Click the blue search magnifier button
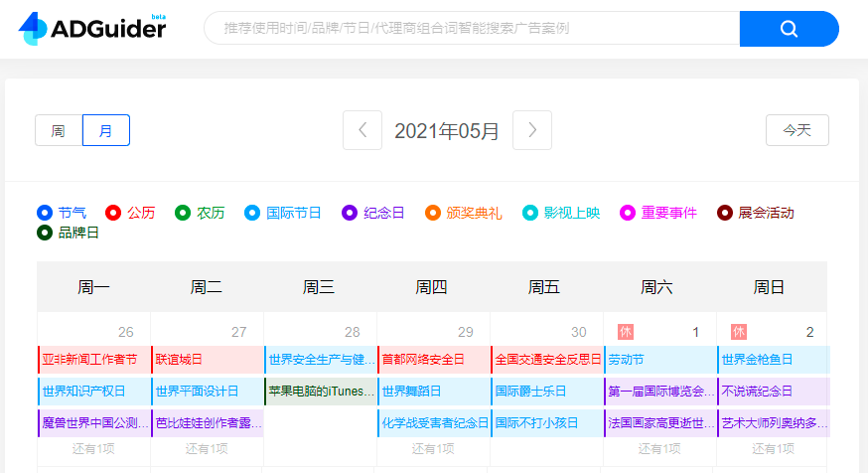The height and width of the screenshot is (473, 868). (789, 29)
